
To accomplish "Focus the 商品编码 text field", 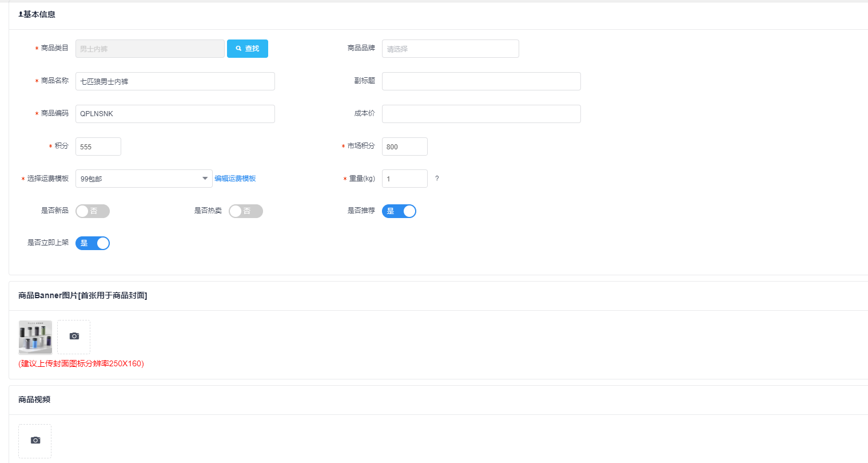I will click(x=175, y=114).
